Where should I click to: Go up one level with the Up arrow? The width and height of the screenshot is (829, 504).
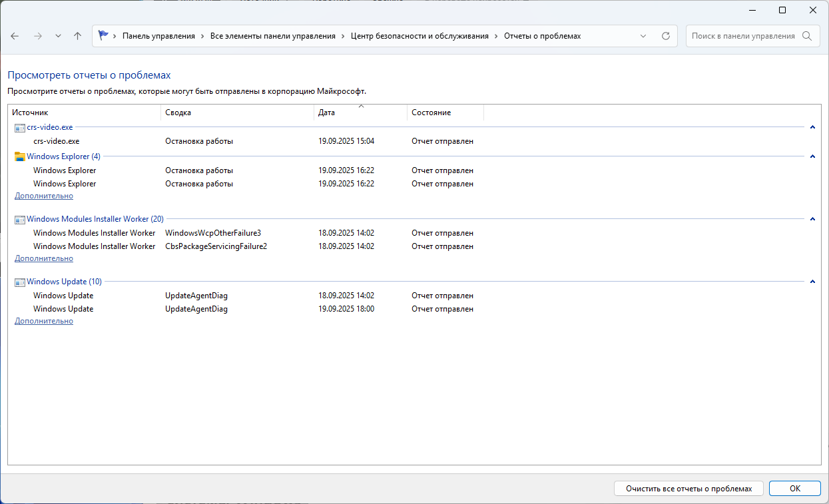(77, 36)
